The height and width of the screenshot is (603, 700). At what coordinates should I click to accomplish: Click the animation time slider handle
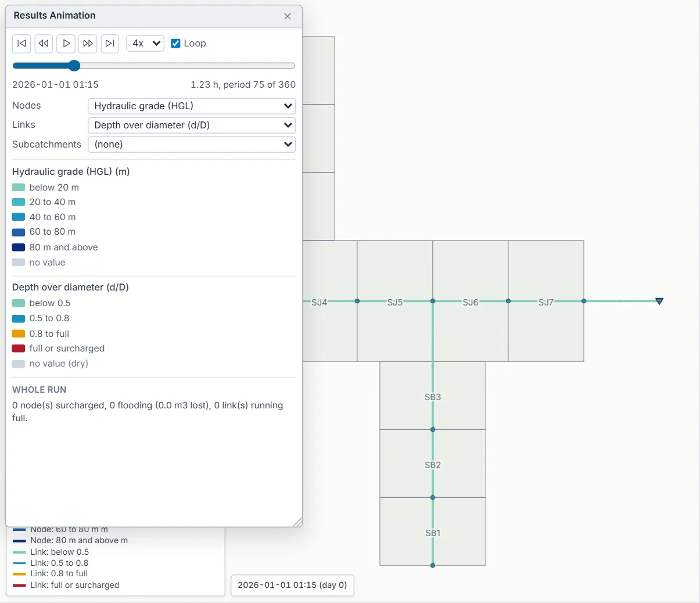click(x=74, y=66)
